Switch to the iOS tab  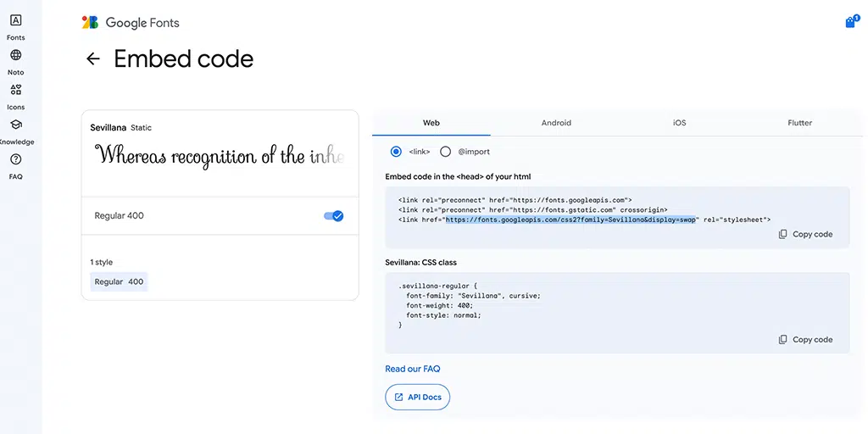[679, 123]
